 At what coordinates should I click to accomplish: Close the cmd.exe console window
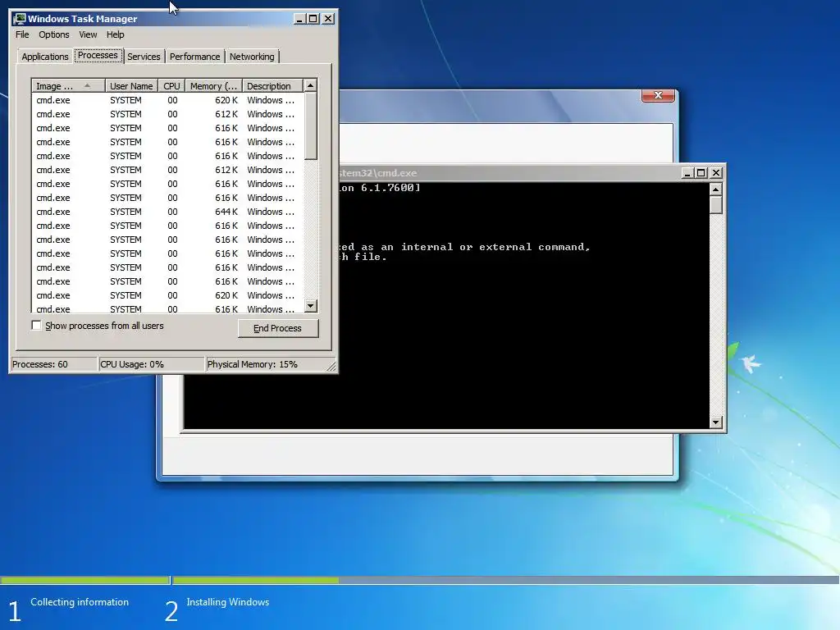pyautogui.click(x=715, y=173)
